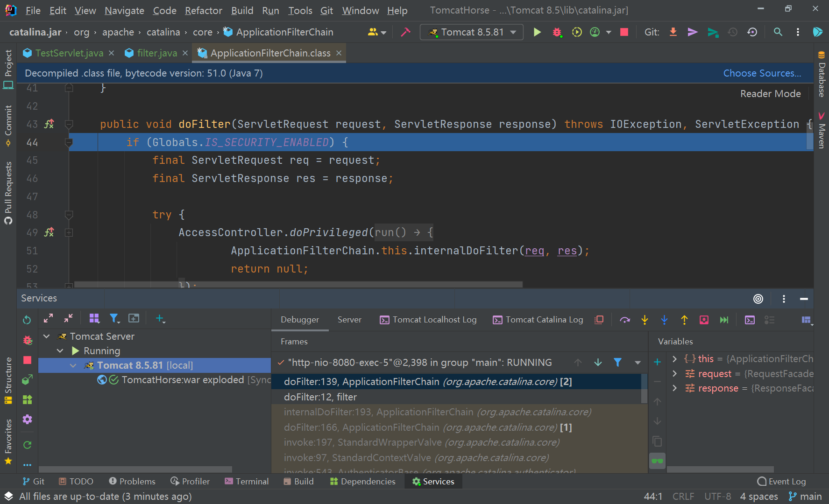Build project with the hammer icon
This screenshot has height=504, width=829.
click(x=405, y=32)
